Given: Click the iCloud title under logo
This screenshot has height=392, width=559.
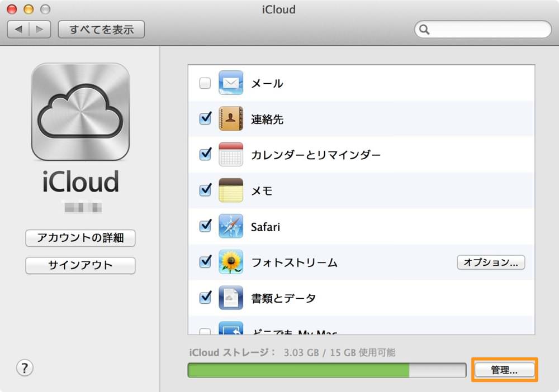Looking at the screenshot, I should [x=80, y=181].
